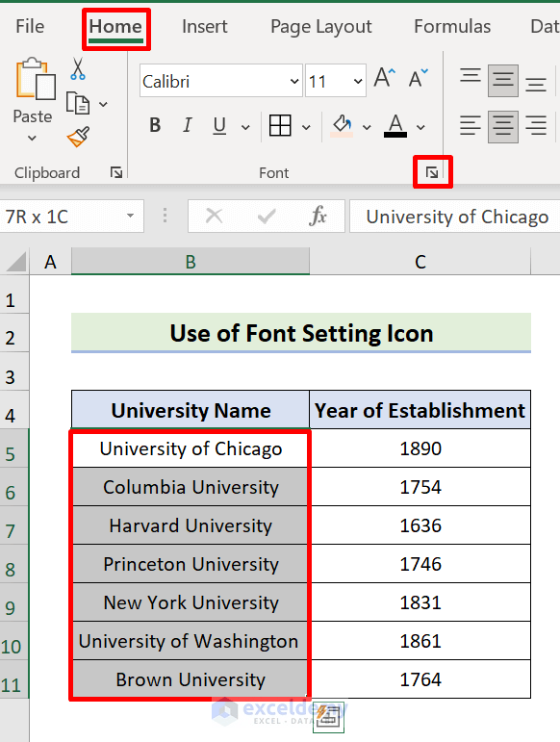Screen dimensions: 560x742
Task: Click the Paste clipboard icon
Action: pyautogui.click(x=35, y=79)
